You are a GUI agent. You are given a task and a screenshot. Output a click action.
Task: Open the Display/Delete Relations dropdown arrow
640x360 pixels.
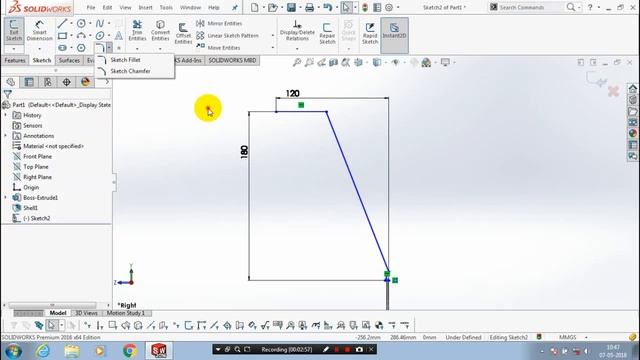coord(297,49)
